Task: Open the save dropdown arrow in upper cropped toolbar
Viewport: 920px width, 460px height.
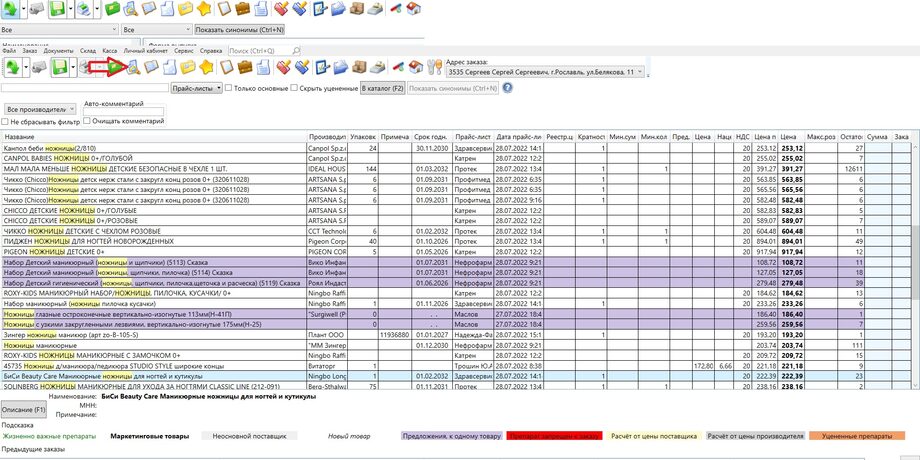Action: click(x=70, y=8)
